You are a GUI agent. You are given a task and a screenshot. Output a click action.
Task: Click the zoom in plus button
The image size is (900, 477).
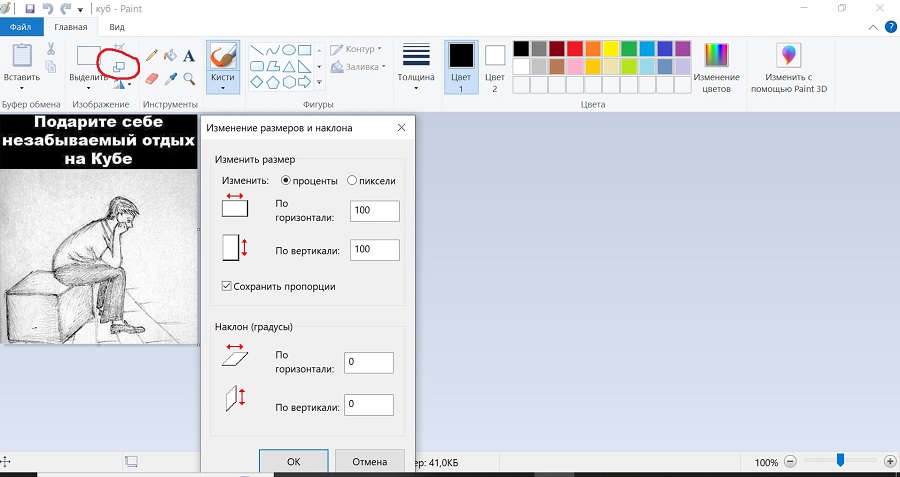click(x=890, y=462)
